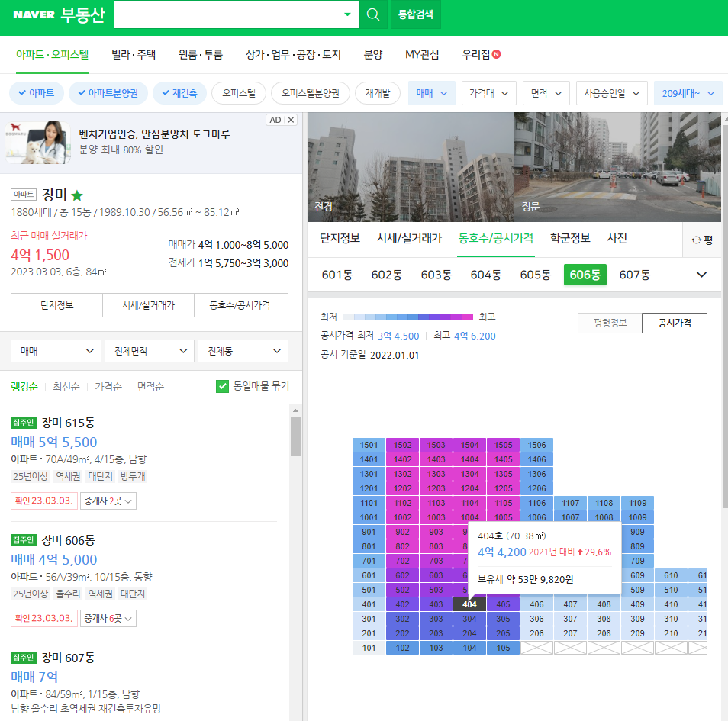Toggle the 재개발 filter chip

coord(378,93)
